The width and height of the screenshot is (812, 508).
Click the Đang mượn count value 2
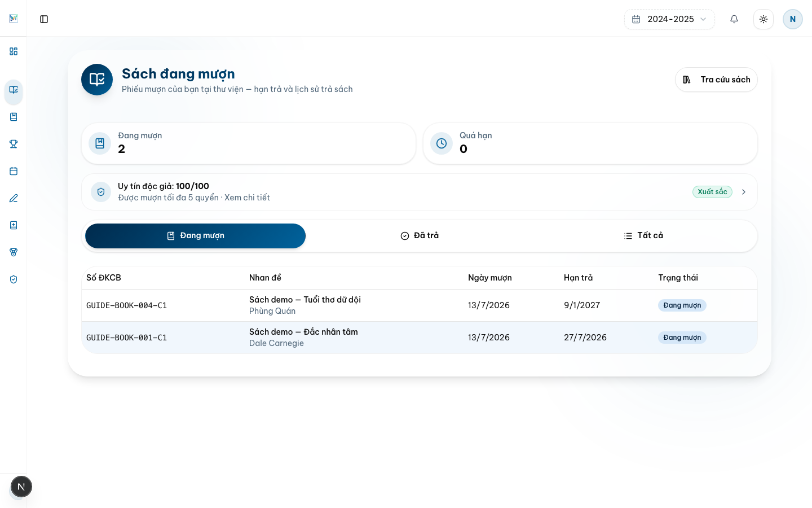tap(122, 149)
